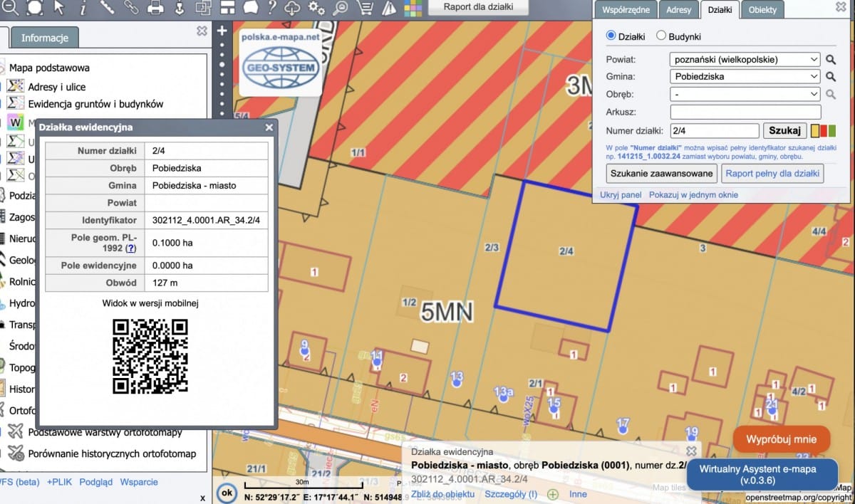Open the Obręb dropdown

pos(745,94)
